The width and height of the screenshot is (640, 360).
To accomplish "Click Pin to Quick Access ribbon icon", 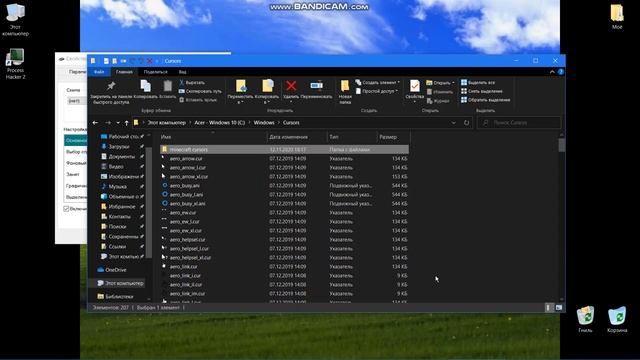I will pos(111,86).
